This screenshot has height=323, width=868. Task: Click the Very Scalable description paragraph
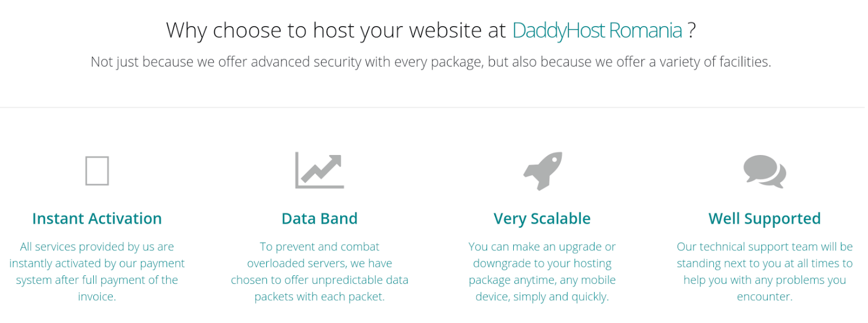point(542,272)
